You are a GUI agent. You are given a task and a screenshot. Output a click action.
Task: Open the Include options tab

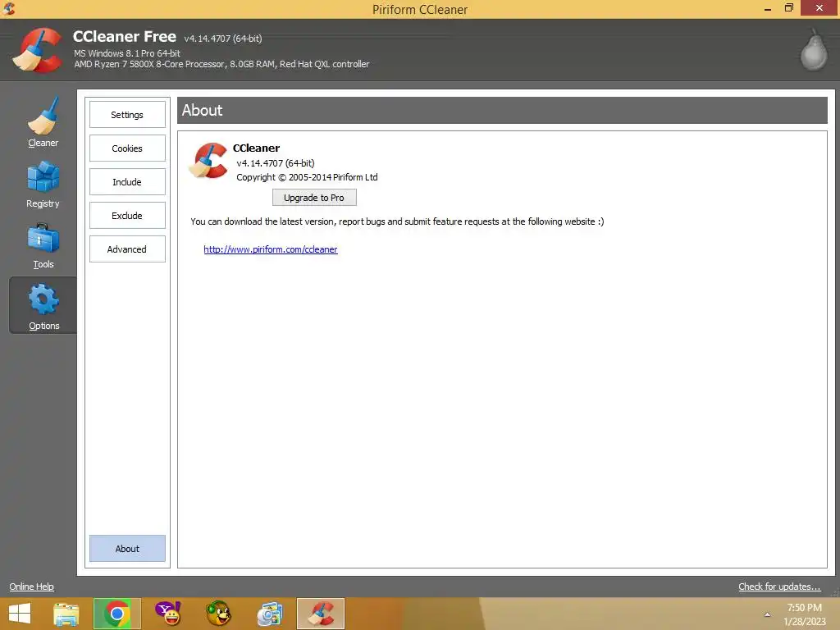click(127, 182)
